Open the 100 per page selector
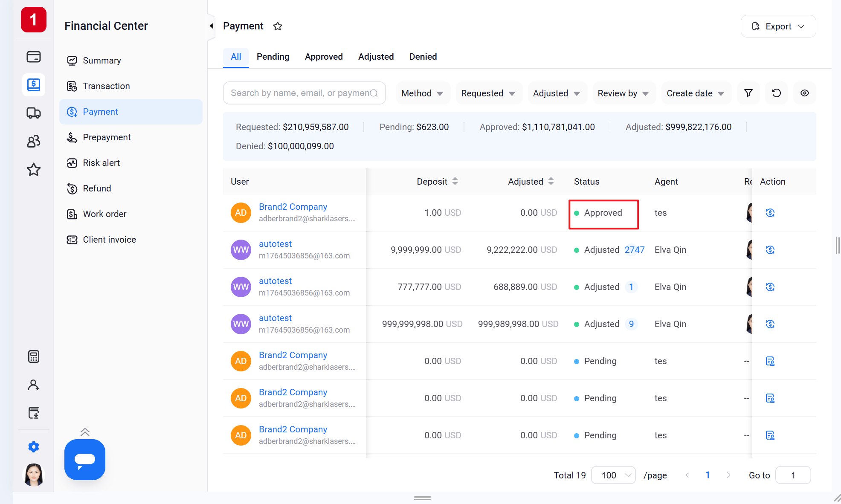 click(614, 475)
